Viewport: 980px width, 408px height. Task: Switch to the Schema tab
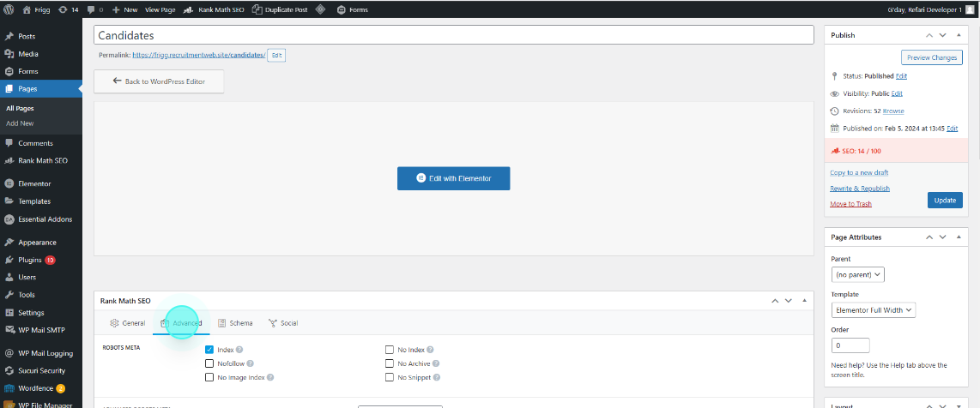(235, 323)
